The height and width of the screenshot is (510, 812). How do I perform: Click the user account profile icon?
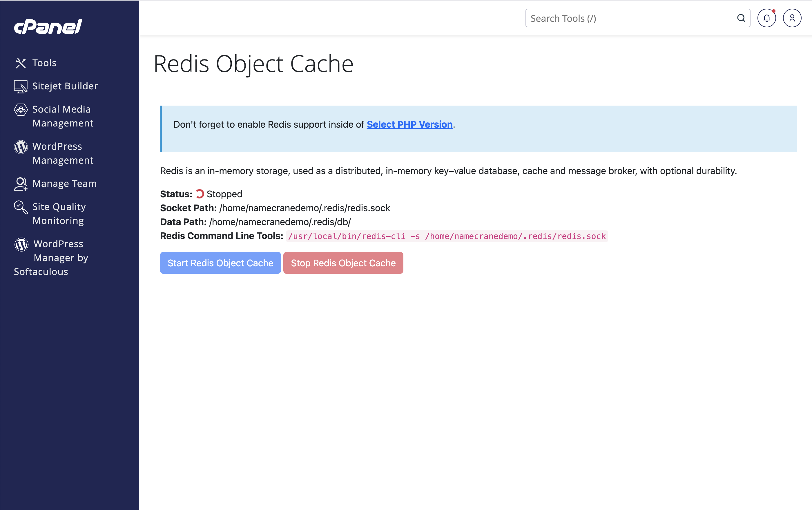coord(792,18)
